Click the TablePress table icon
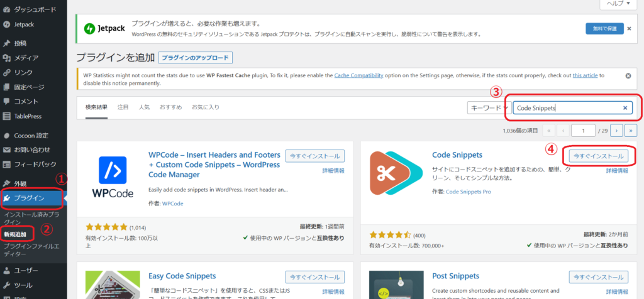This screenshot has width=644, height=299. click(6, 116)
